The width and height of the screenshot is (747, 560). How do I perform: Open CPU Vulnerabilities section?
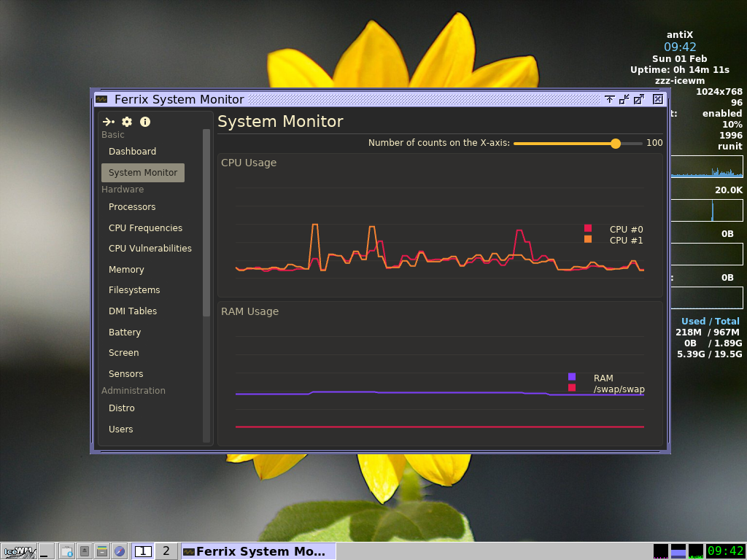(x=150, y=249)
